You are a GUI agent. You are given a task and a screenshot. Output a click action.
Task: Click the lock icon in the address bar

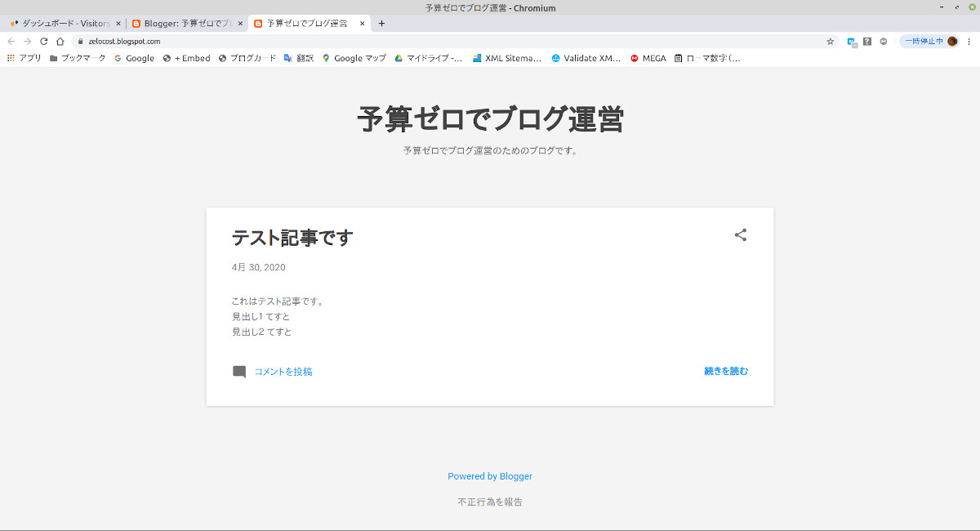click(81, 41)
